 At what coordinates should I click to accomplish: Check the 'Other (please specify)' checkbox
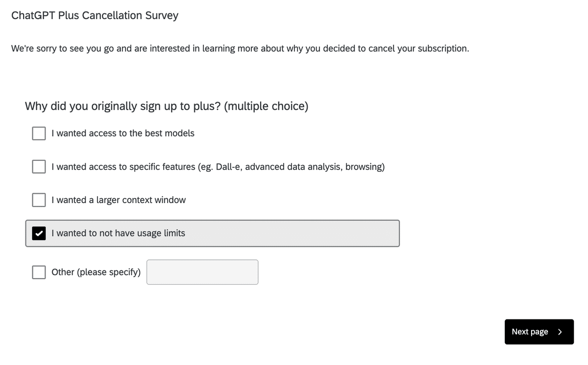39,272
